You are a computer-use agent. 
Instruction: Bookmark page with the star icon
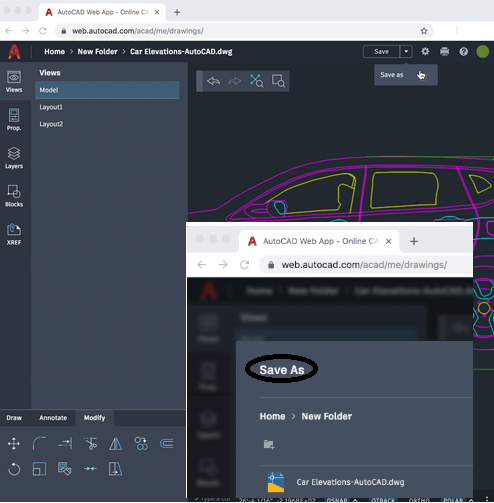pos(424,31)
